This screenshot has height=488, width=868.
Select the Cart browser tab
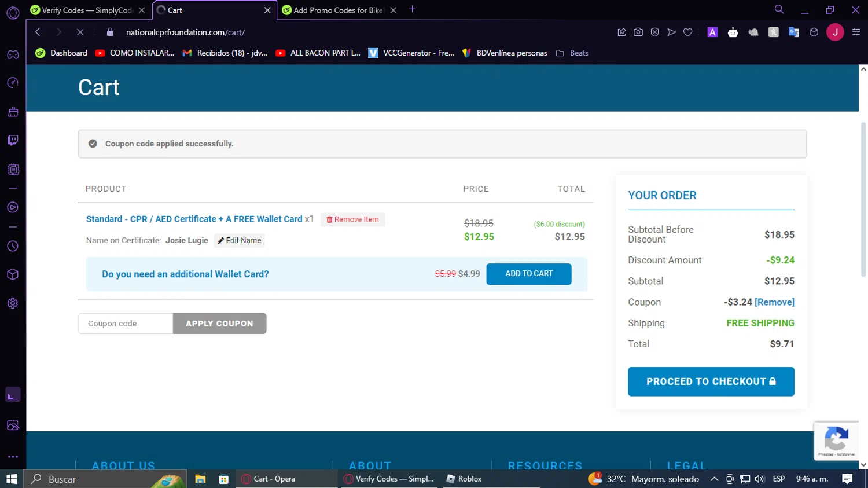point(208,10)
